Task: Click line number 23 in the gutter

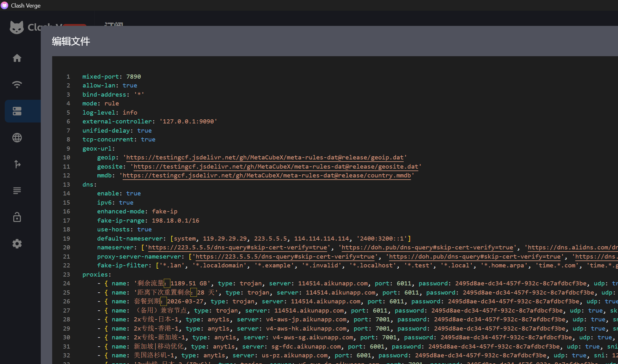Action: point(66,275)
